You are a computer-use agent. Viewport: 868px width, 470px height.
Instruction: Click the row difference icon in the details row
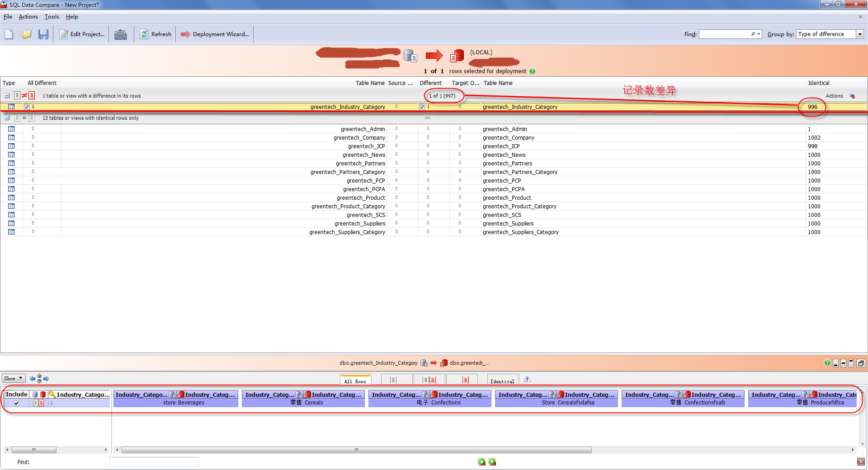point(38,403)
